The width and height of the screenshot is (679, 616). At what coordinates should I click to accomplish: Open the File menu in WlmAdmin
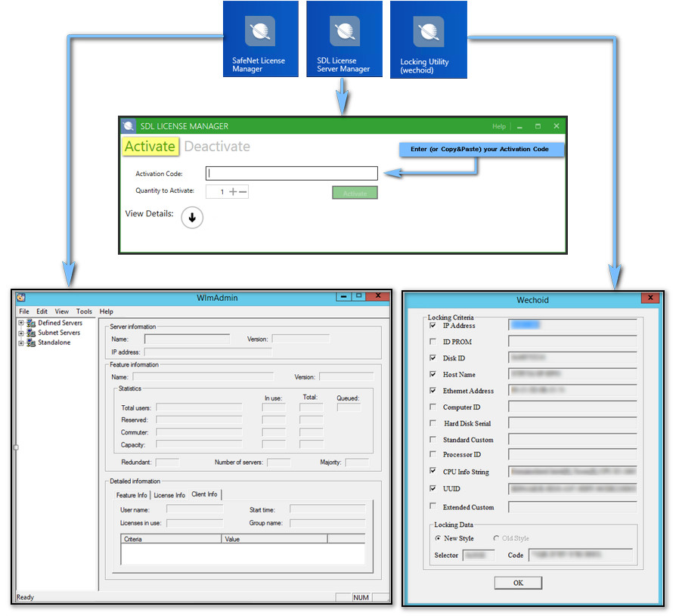click(24, 311)
